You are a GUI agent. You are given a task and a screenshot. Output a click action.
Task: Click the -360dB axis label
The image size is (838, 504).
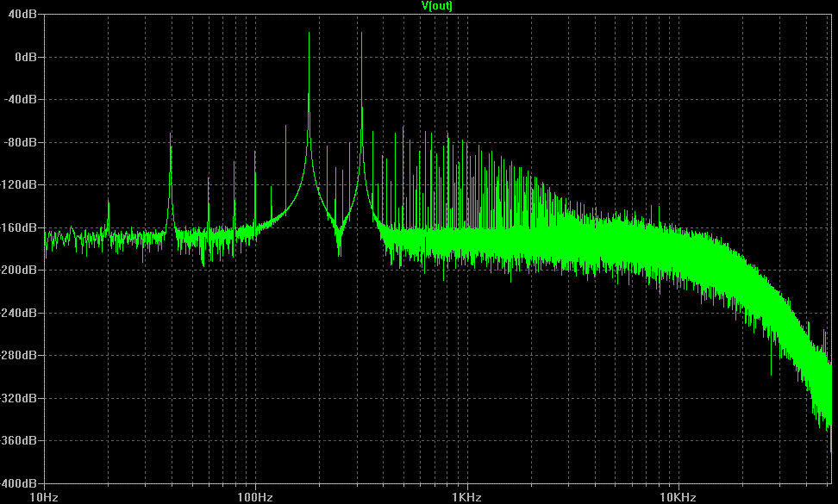coord(19,441)
